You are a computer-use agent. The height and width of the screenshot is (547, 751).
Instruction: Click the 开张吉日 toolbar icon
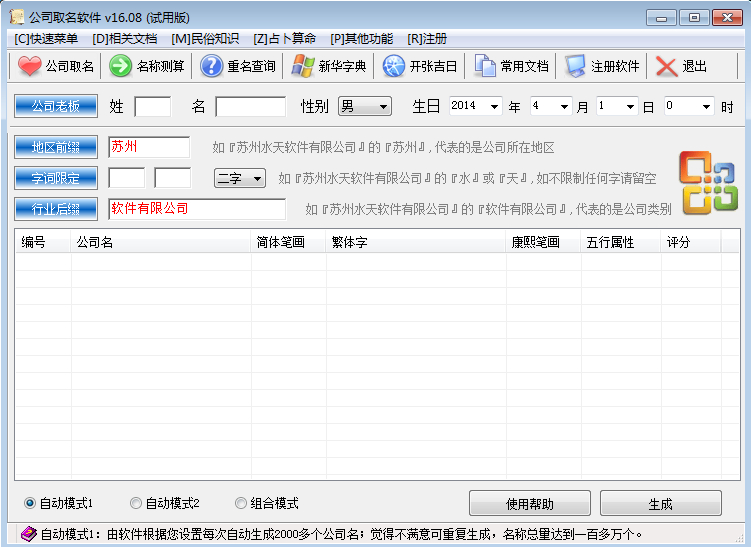[x=393, y=66]
